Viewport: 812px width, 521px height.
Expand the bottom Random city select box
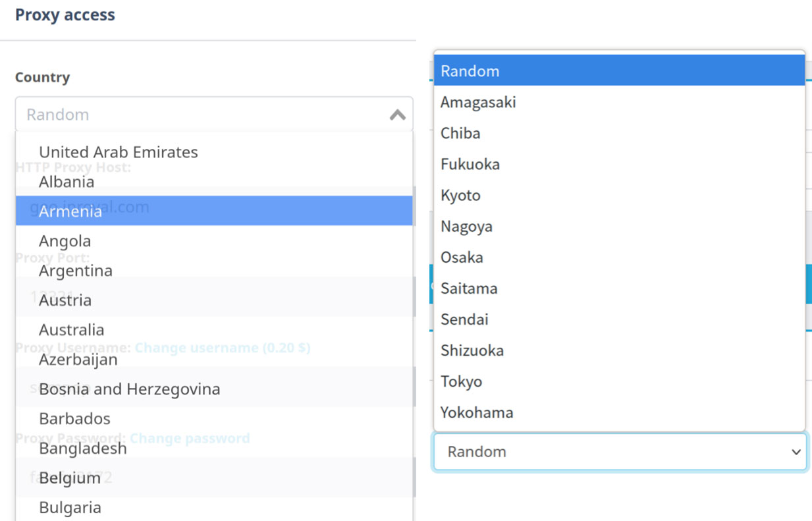619,452
